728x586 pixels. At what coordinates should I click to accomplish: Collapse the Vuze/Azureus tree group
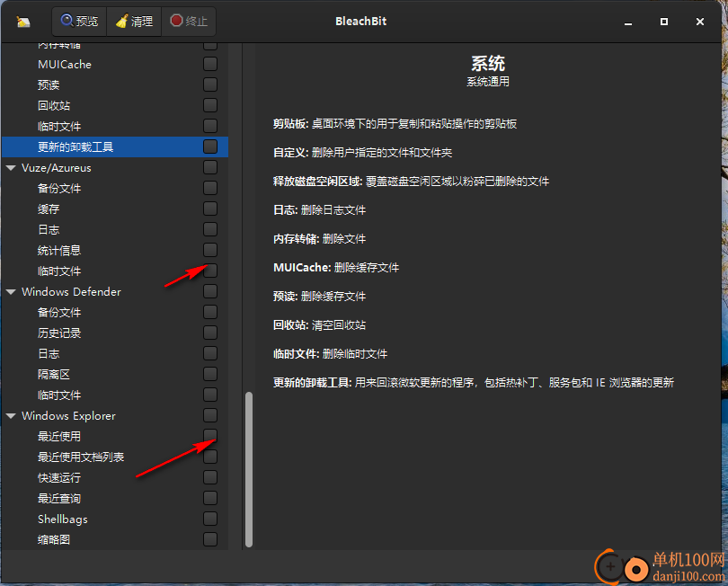tap(11, 168)
